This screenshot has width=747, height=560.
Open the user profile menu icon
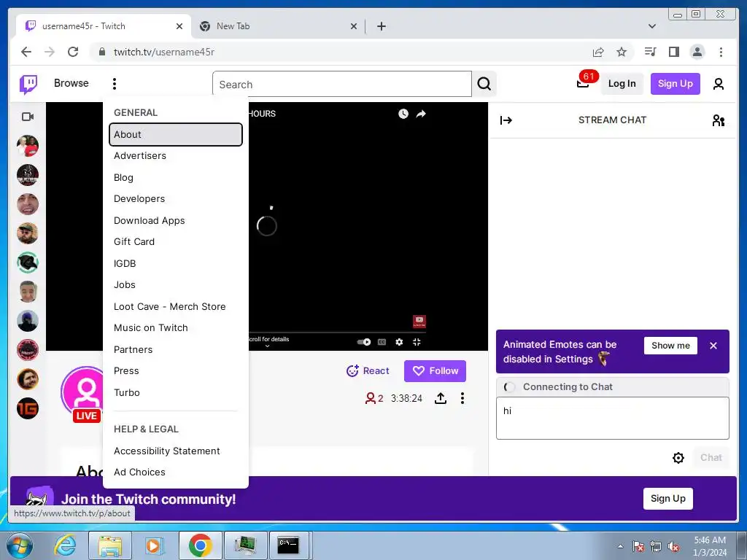719,85
